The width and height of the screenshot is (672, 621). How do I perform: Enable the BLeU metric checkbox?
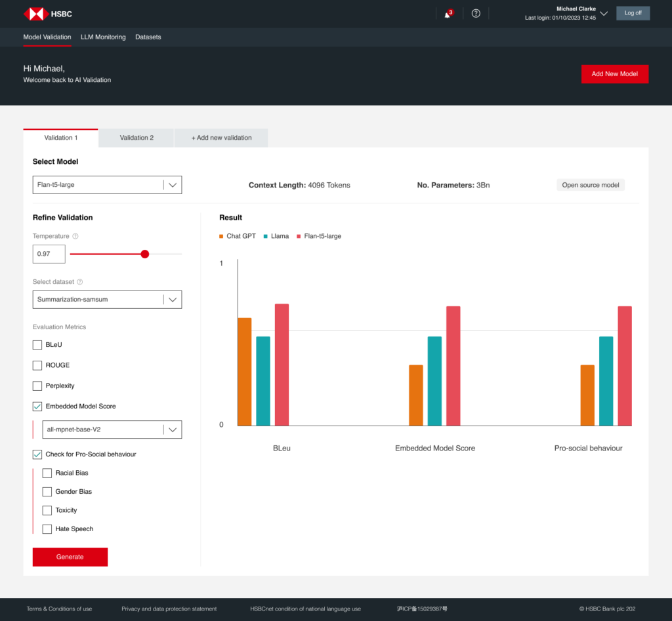(x=37, y=345)
